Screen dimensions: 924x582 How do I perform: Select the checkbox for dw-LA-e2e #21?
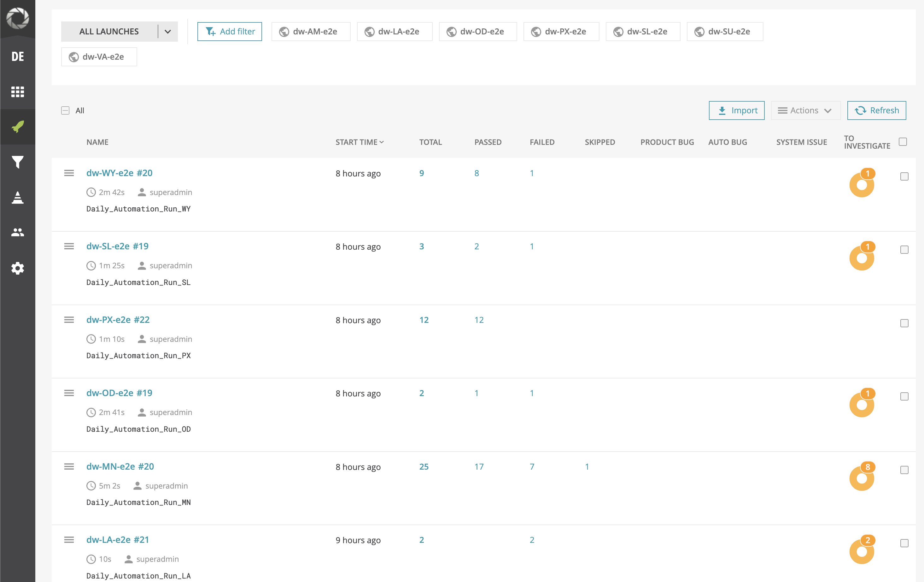click(x=904, y=543)
